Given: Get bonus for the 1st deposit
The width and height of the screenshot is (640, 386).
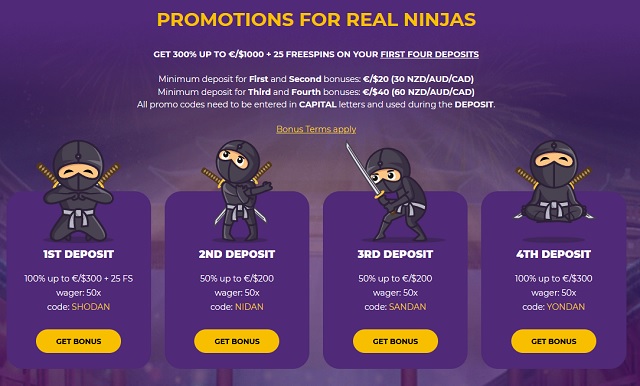Looking at the screenshot, I should point(78,341).
